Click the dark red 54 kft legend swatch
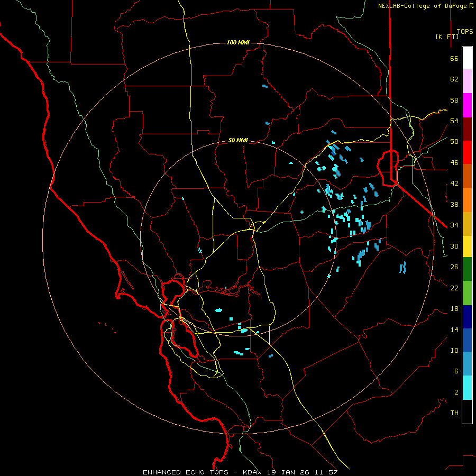This screenshot has height=476, width=476. pyautogui.click(x=467, y=129)
